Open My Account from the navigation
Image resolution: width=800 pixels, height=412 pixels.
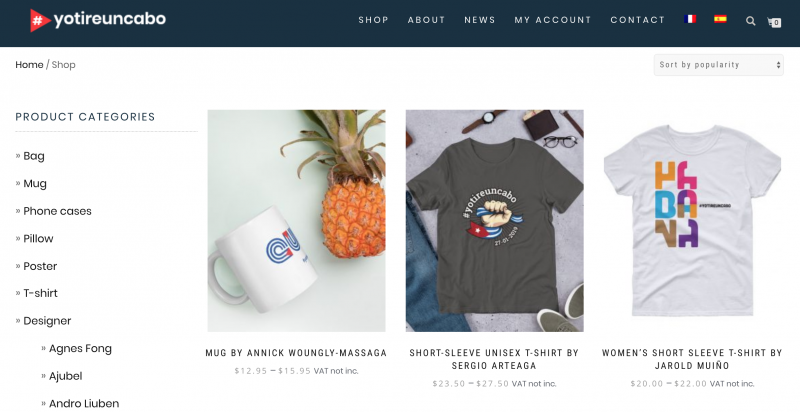click(x=553, y=20)
